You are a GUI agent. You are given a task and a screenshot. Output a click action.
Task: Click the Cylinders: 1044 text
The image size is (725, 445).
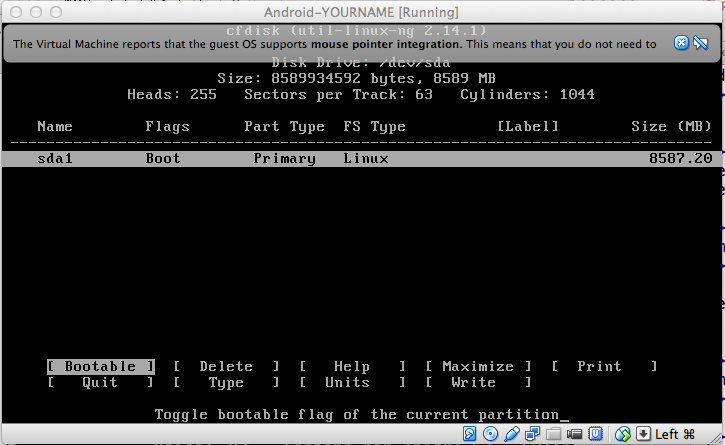pyautogui.click(x=528, y=94)
